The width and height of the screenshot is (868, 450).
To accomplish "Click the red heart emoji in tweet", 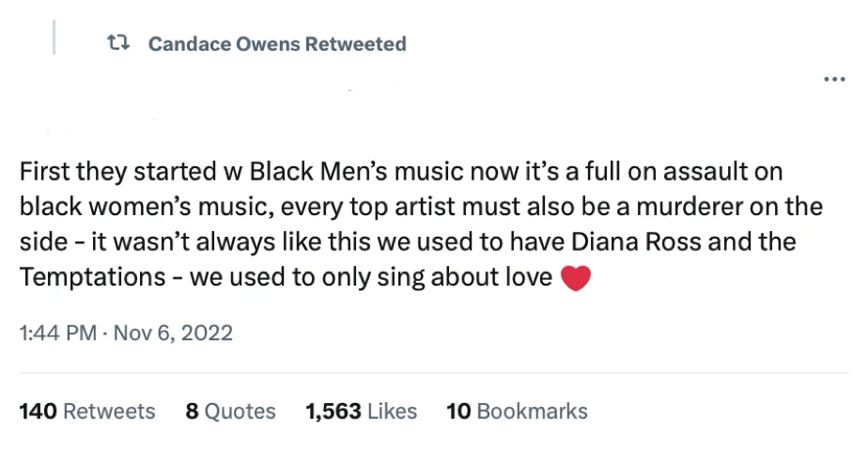I will click(575, 279).
